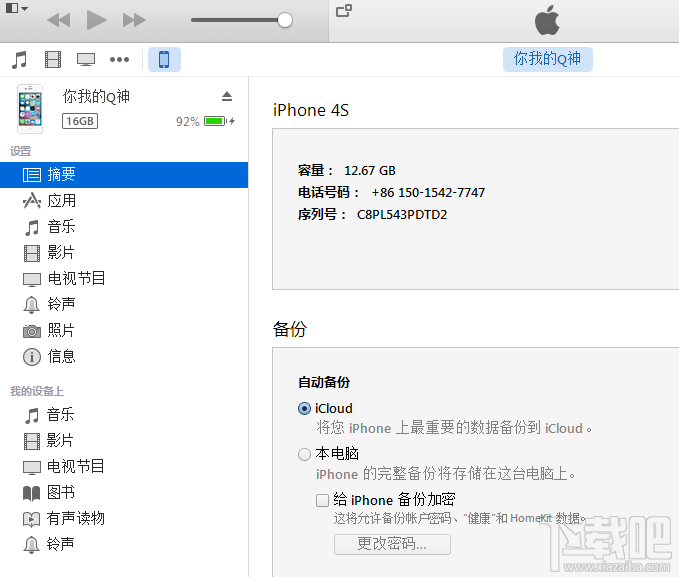
Task: Open 有声读物 audiobooks on device
Action: 124,518
